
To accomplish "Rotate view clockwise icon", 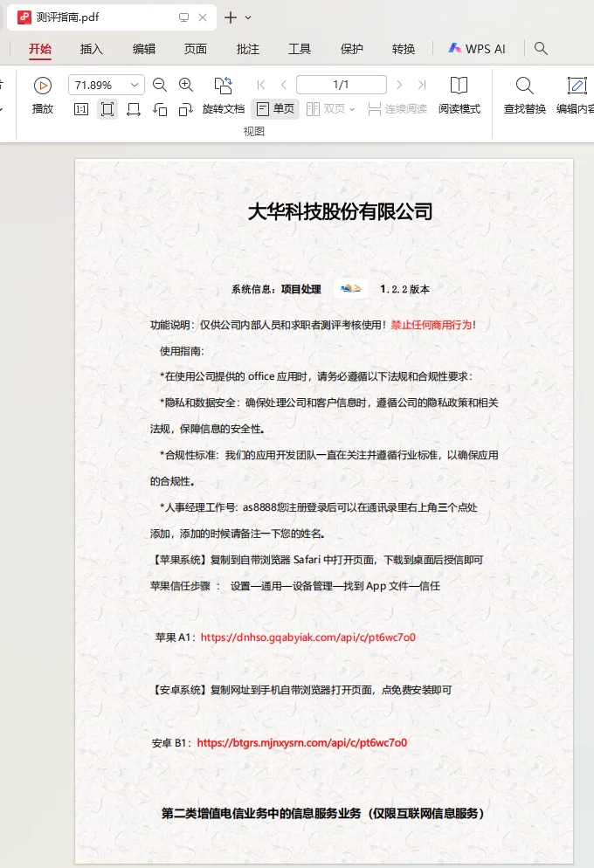I will tap(185, 110).
